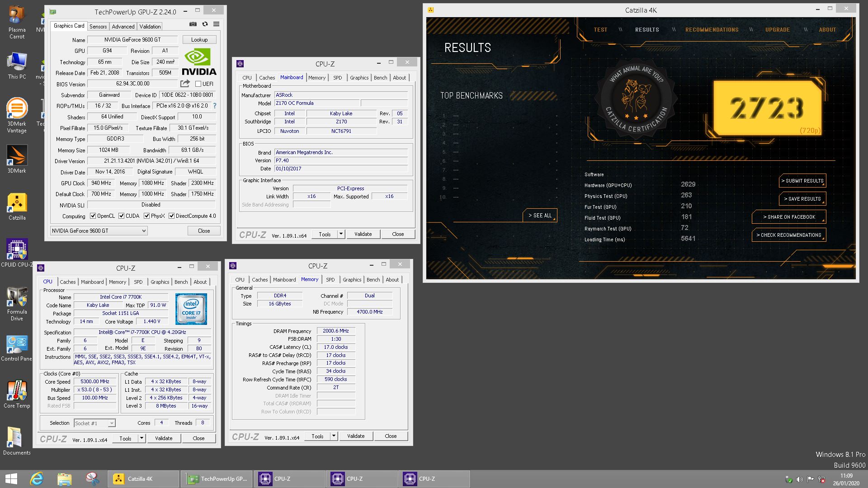Open TEST section in Catzilla
This screenshot has height=488, width=868.
pos(600,30)
